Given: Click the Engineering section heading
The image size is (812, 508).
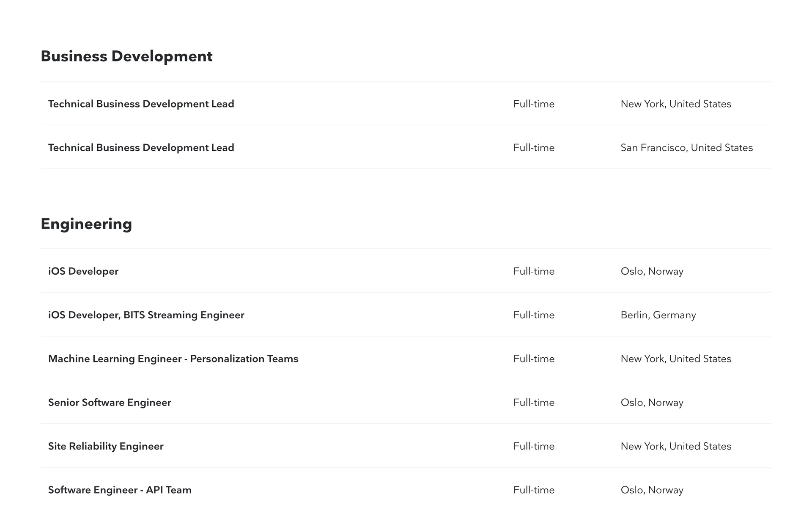Looking at the screenshot, I should tap(86, 224).
